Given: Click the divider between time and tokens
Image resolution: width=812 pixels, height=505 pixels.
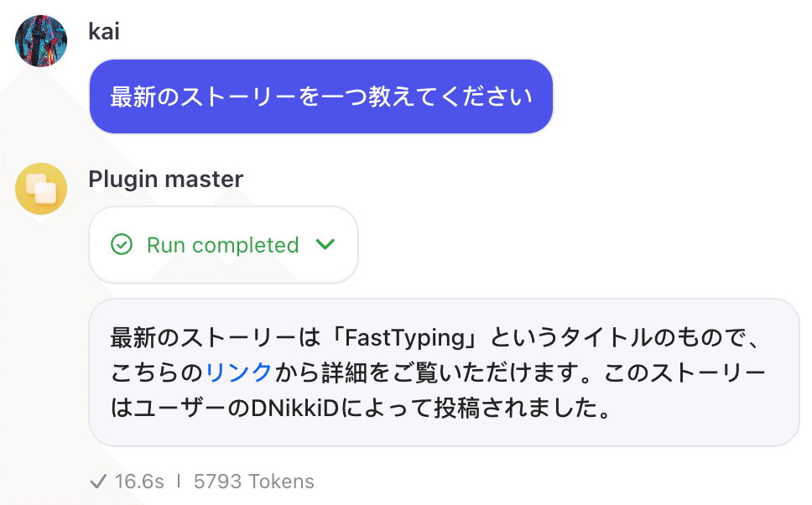Looking at the screenshot, I should (x=179, y=482).
